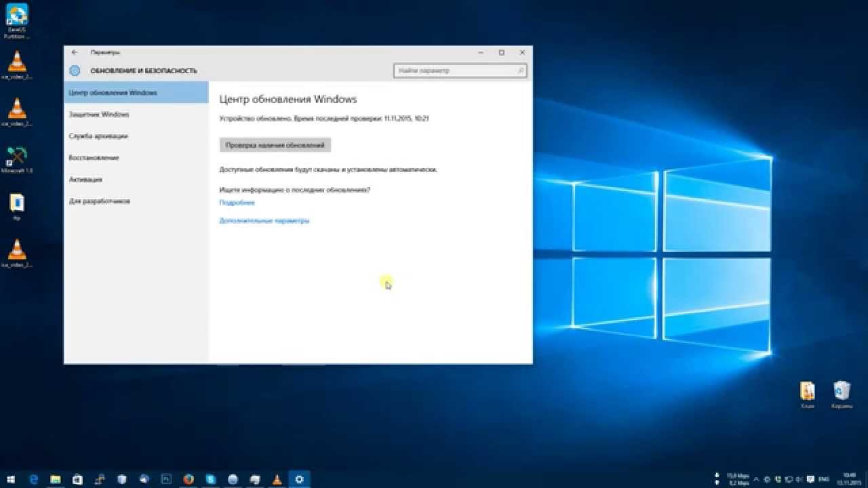Click the Параметры window title
The image size is (868, 488).
pyautogui.click(x=105, y=52)
